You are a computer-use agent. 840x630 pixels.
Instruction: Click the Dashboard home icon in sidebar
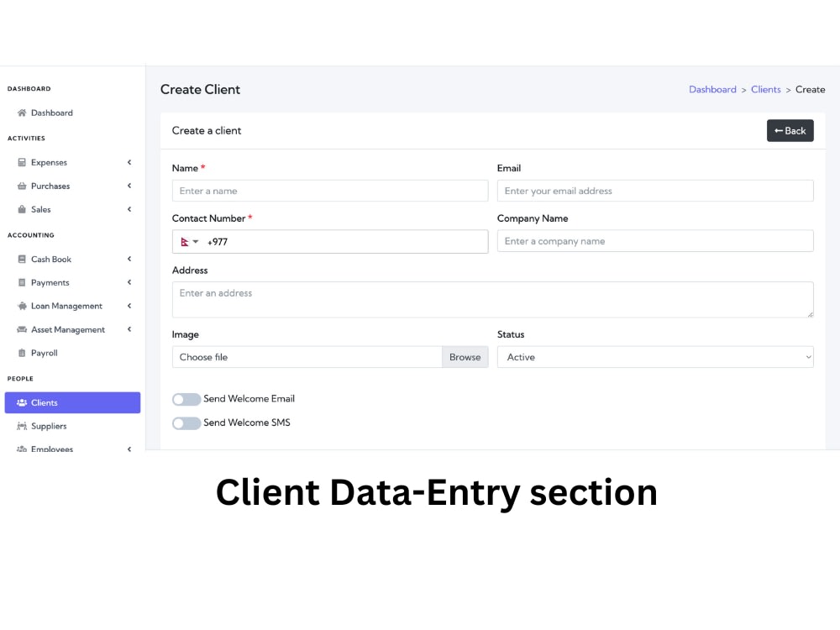pyautogui.click(x=22, y=113)
